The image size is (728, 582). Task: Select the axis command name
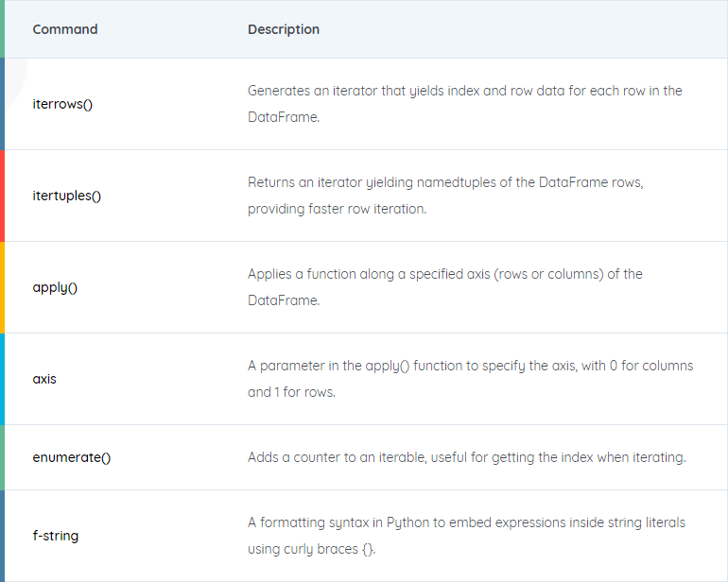coord(44,379)
